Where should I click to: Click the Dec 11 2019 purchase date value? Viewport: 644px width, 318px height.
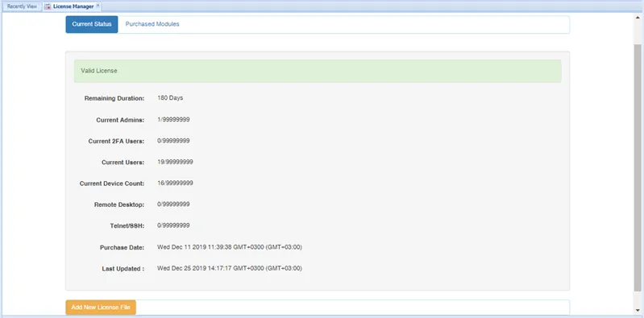tap(230, 247)
